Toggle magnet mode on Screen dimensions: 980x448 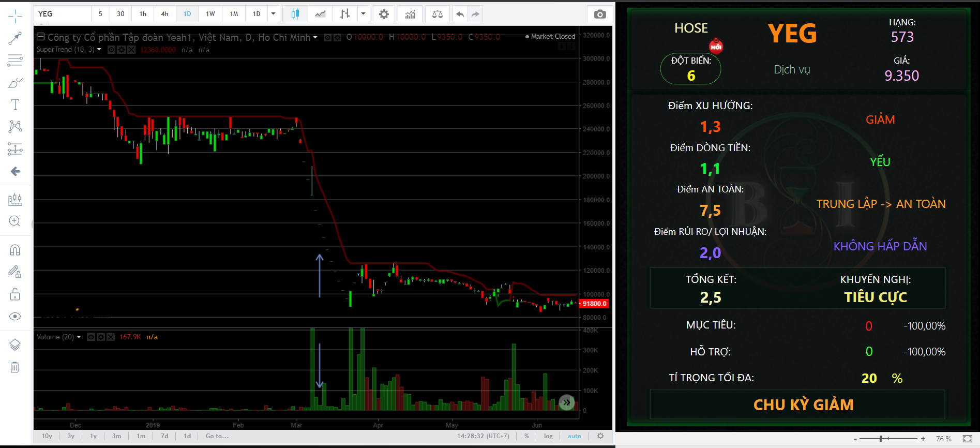click(15, 250)
